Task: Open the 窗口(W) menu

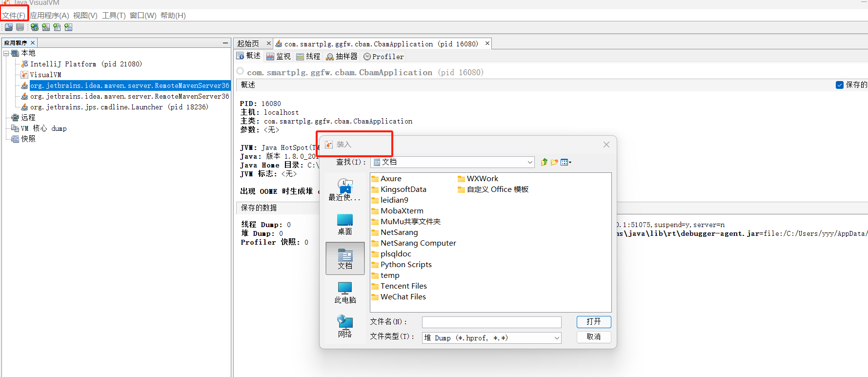Action: [143, 16]
